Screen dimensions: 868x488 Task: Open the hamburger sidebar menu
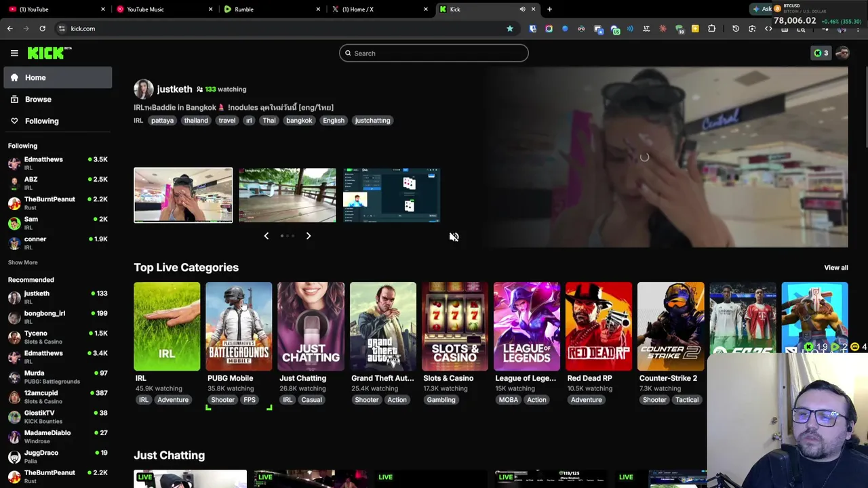click(14, 53)
